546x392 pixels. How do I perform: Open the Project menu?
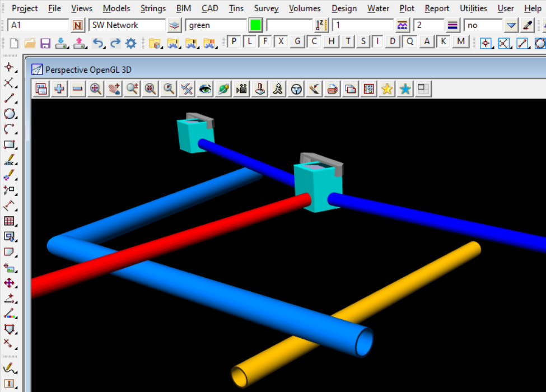pyautogui.click(x=25, y=8)
